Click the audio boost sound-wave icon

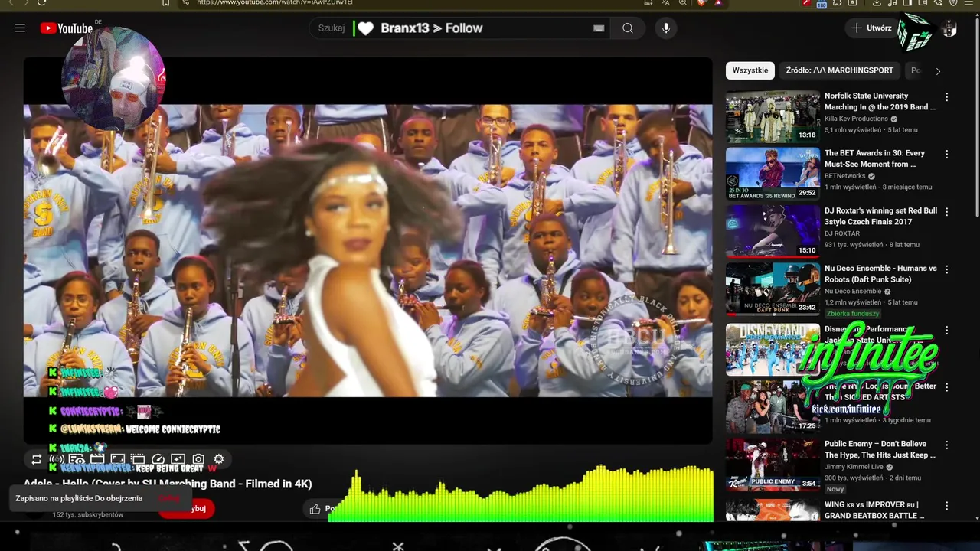click(57, 459)
